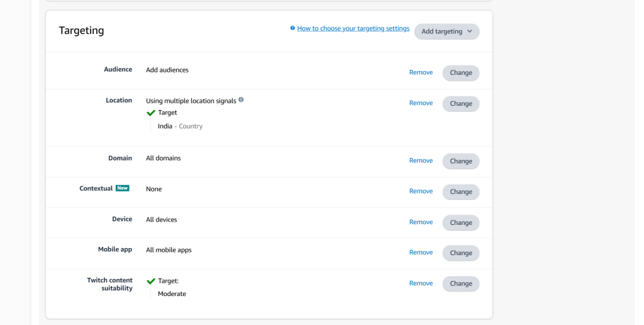Screen dimensions: 644x325
Task: Change the Audience targeting
Action: click(461, 73)
